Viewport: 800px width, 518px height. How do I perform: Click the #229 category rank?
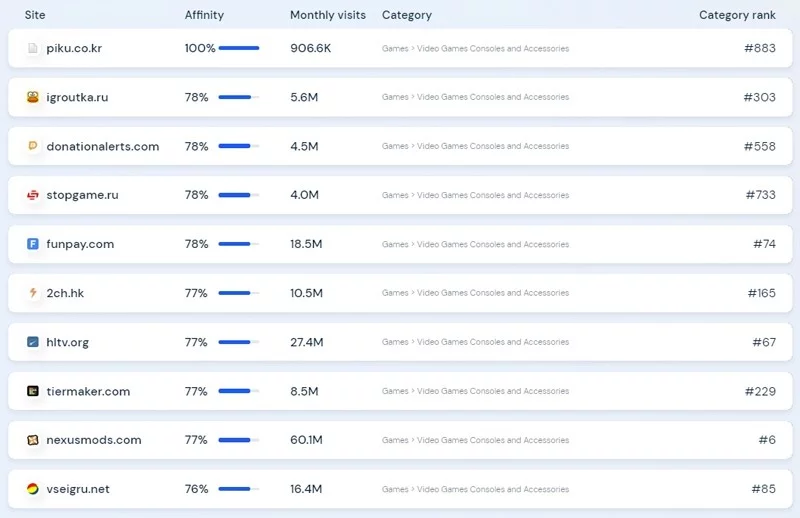[760, 391]
